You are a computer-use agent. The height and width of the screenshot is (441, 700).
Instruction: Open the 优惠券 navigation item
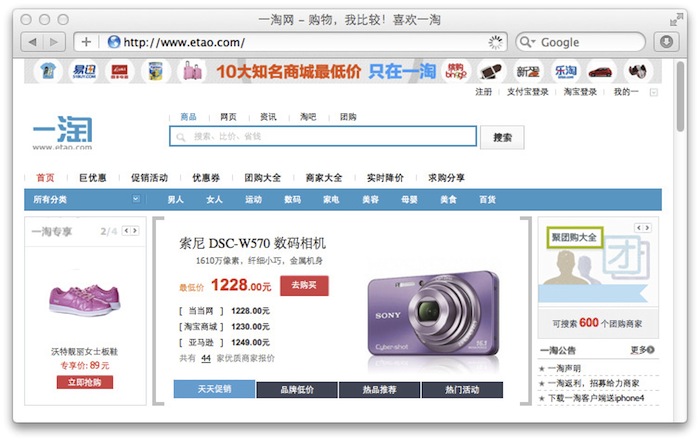pos(206,178)
